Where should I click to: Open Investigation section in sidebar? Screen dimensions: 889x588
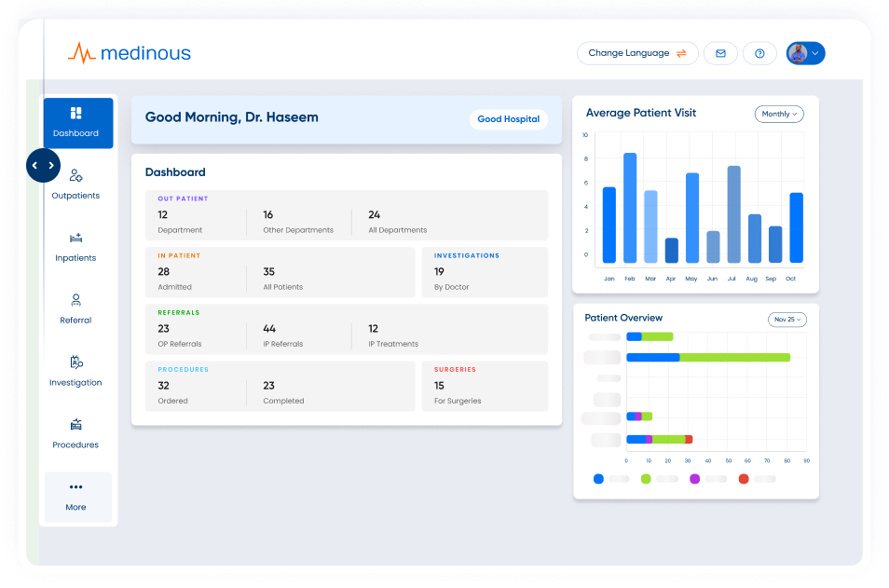pyautogui.click(x=76, y=370)
